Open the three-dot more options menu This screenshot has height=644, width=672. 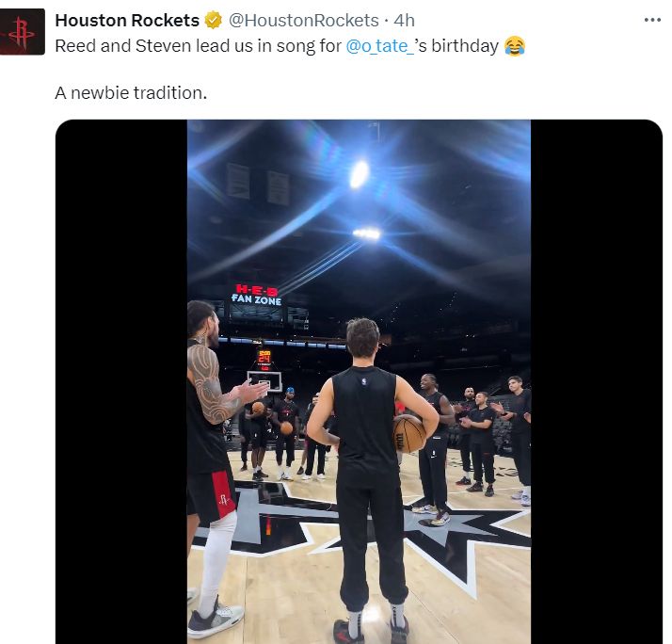point(651,21)
